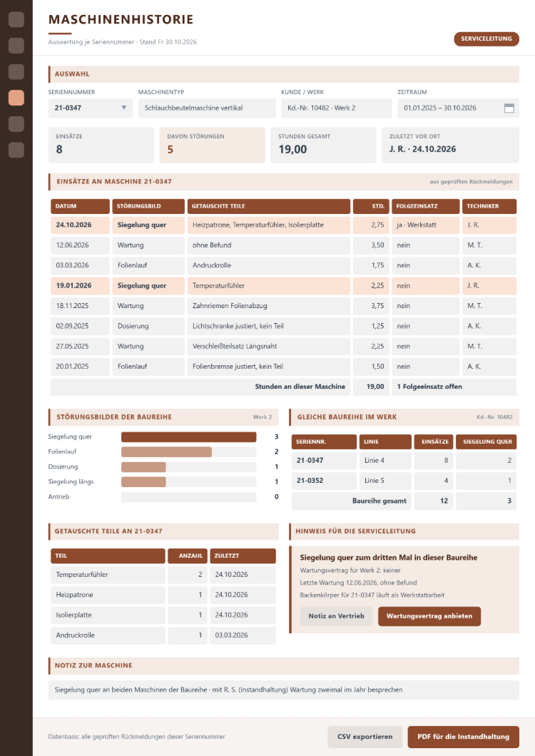Click the Davon Störungen card showing 5
Screen dimensions: 535x756
pos(213,145)
